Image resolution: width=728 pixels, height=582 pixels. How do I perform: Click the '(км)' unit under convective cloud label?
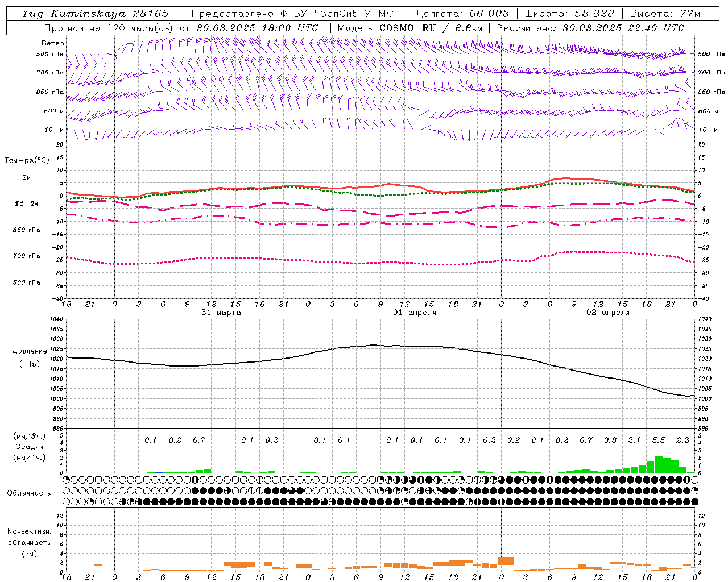point(29,554)
